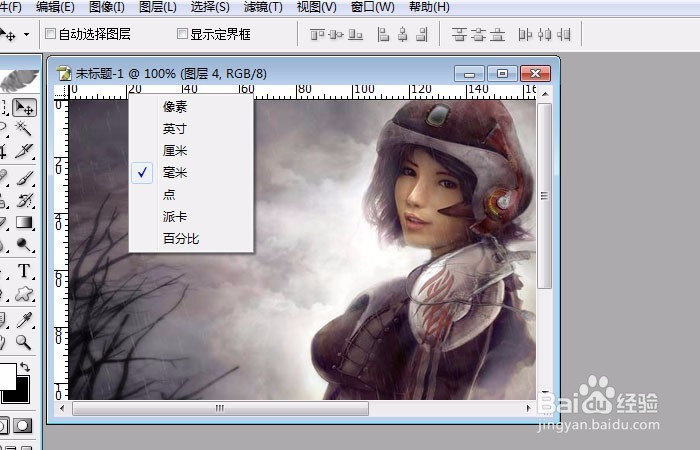Open the 帮助(H) menu
The image size is (700, 450).
click(x=429, y=7)
